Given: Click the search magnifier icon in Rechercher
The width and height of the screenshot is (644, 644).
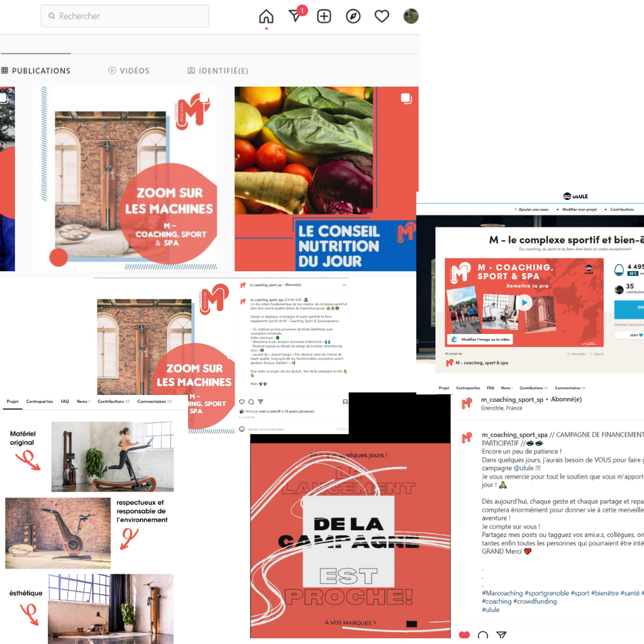Looking at the screenshot, I should tap(52, 16).
